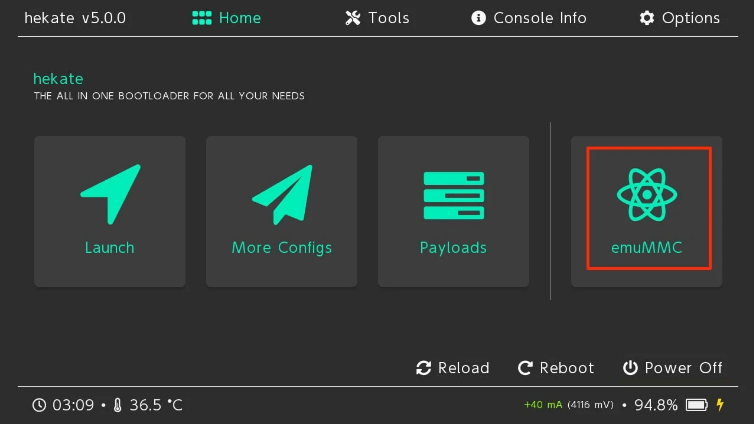This screenshot has width=754, height=424.
Task: Click the +40 mA current reading
Action: click(543, 405)
